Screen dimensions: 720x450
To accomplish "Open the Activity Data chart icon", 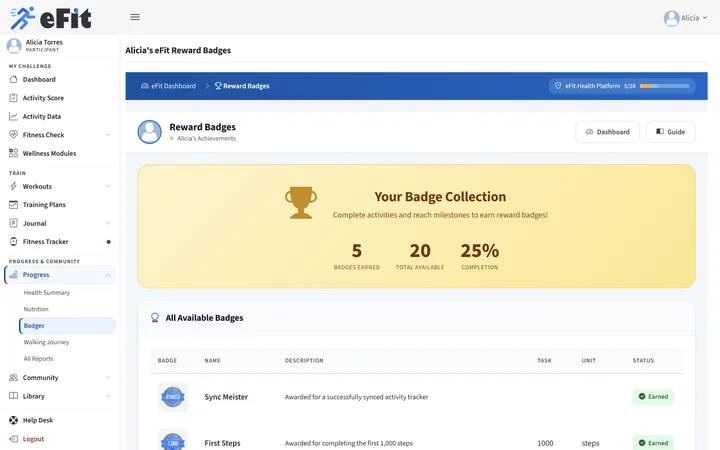I will tap(13, 116).
